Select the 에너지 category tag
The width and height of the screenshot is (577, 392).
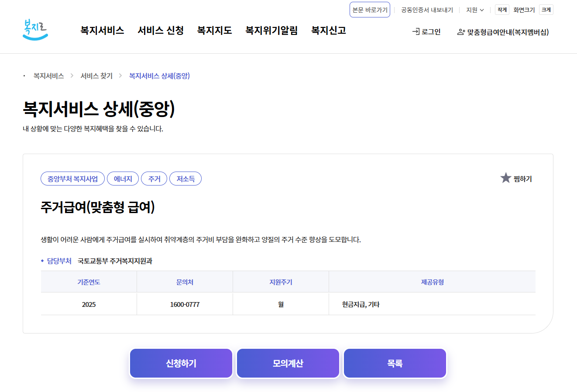(123, 178)
